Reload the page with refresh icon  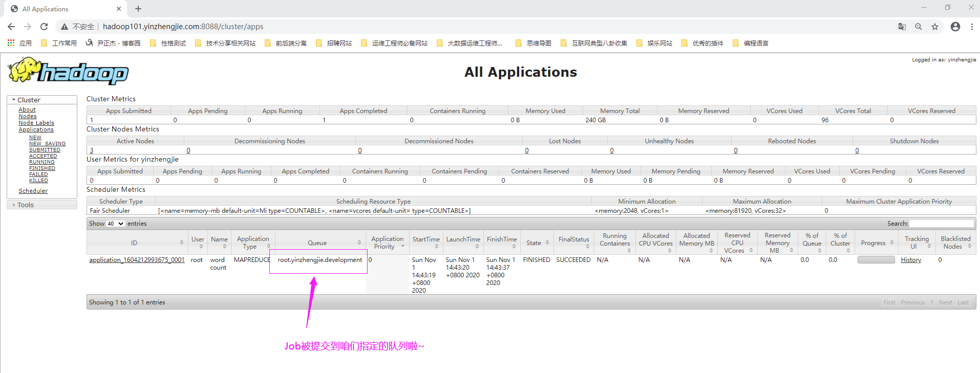(x=44, y=27)
